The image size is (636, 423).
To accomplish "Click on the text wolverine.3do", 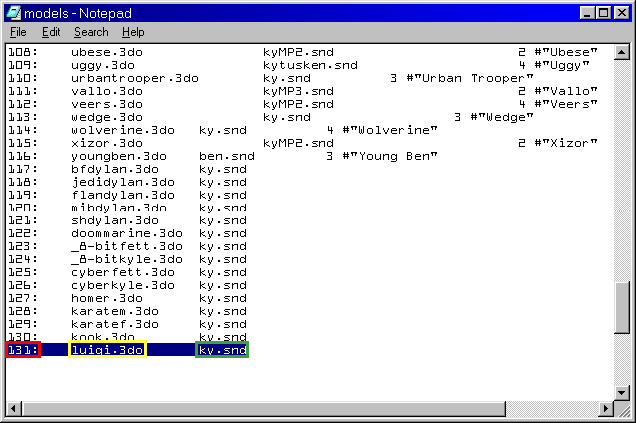I will point(123,130).
